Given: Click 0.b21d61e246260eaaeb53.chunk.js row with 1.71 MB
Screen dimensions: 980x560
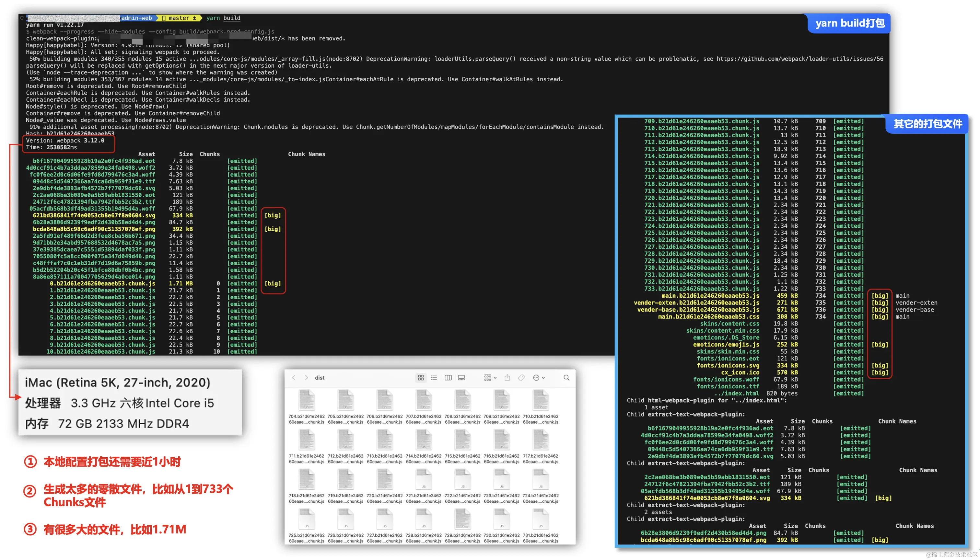Looking at the screenshot, I should click(166, 283).
